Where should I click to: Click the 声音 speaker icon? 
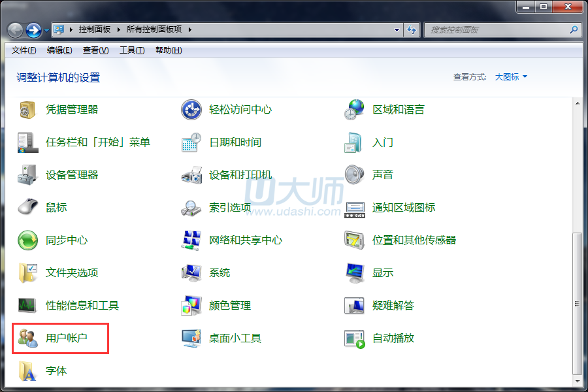click(x=354, y=175)
